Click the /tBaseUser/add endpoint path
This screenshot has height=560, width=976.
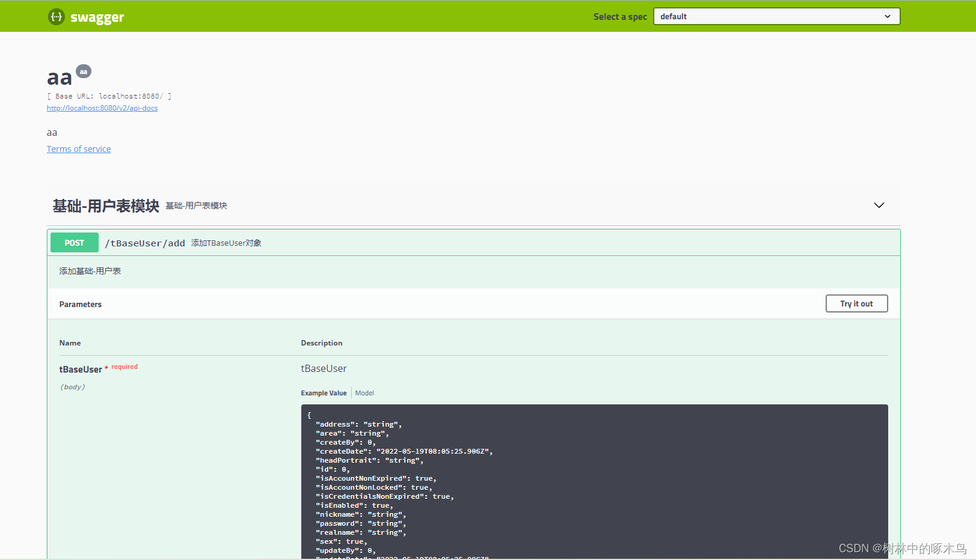(145, 243)
